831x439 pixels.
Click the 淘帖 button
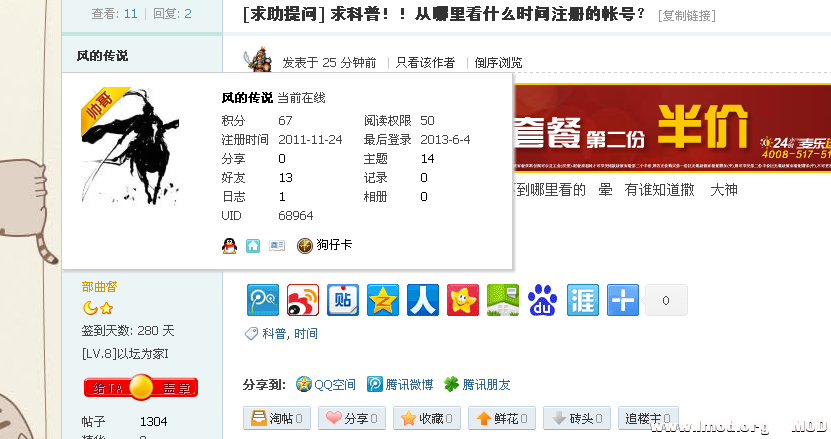(x=277, y=418)
